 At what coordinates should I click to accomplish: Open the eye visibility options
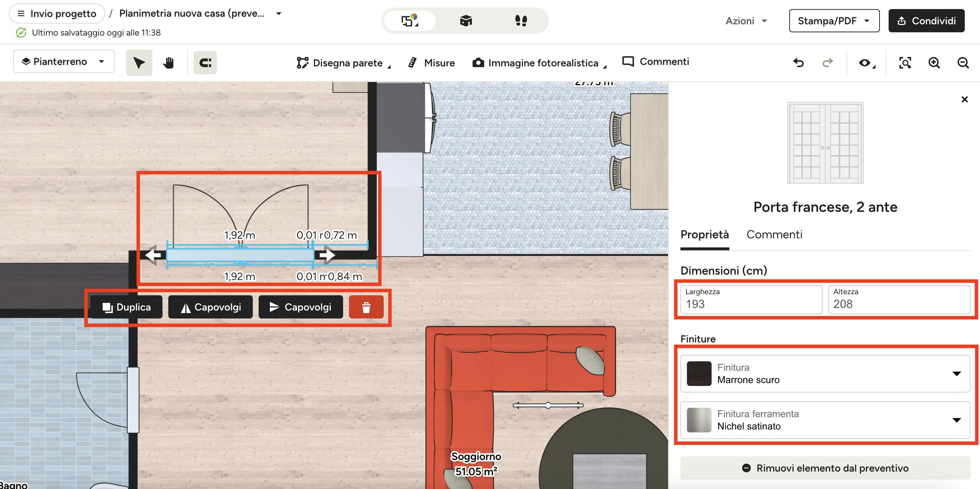point(866,62)
